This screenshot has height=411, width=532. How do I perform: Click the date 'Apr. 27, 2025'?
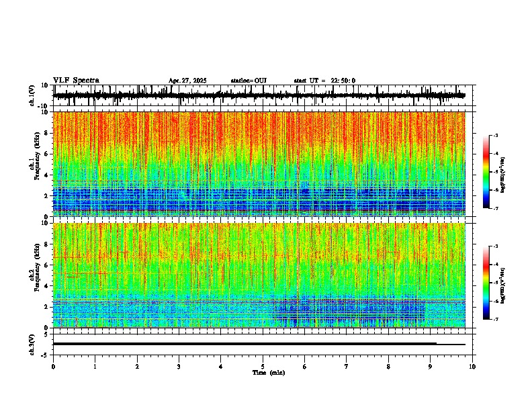click(x=187, y=81)
